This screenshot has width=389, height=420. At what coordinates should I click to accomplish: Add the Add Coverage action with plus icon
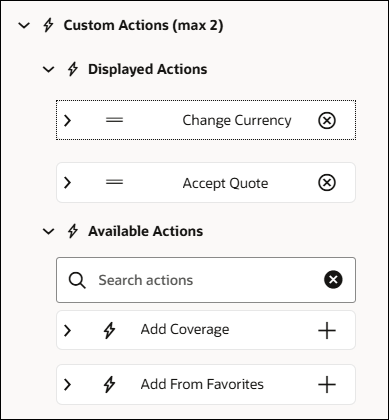point(327,330)
